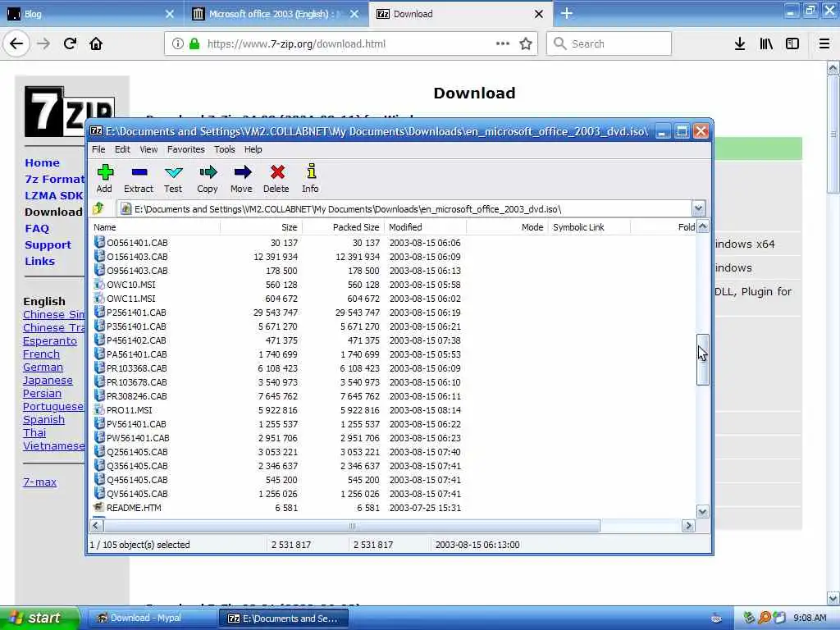Show site information icon in address bar

click(178, 43)
